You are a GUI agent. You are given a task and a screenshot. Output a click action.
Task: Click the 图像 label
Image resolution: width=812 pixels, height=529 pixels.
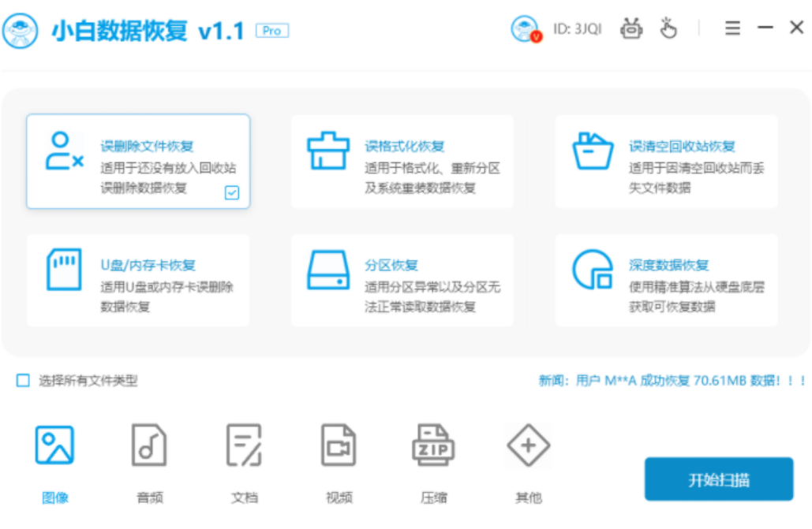click(55, 498)
